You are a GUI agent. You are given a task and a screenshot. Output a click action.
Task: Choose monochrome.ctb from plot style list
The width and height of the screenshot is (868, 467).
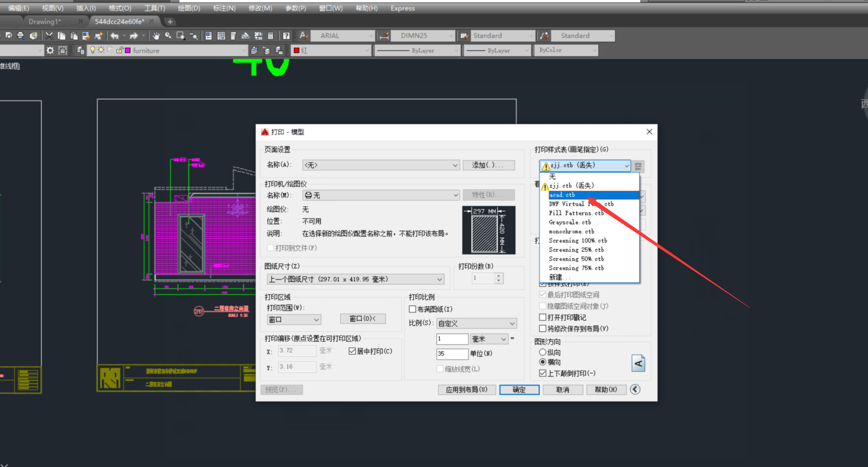point(589,231)
